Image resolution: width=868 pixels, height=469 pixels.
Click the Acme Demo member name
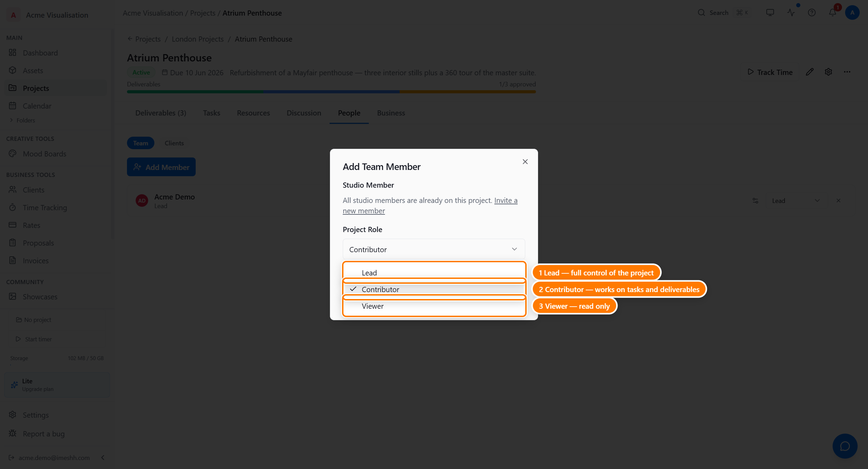(x=175, y=197)
